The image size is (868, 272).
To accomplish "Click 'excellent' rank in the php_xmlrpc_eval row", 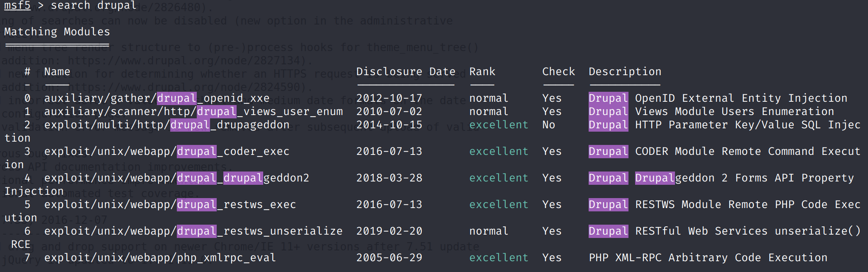I will click(x=499, y=258).
